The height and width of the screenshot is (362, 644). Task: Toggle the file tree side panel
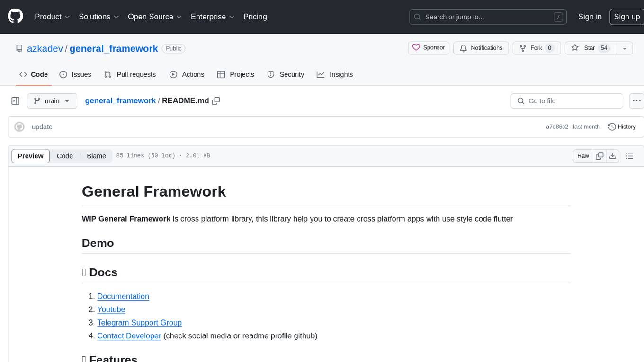[16, 101]
